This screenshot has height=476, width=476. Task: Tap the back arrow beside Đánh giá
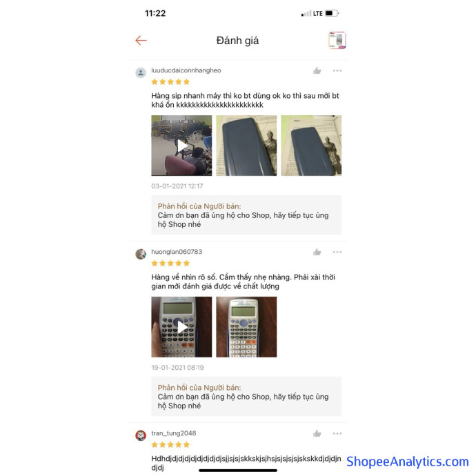(x=141, y=41)
